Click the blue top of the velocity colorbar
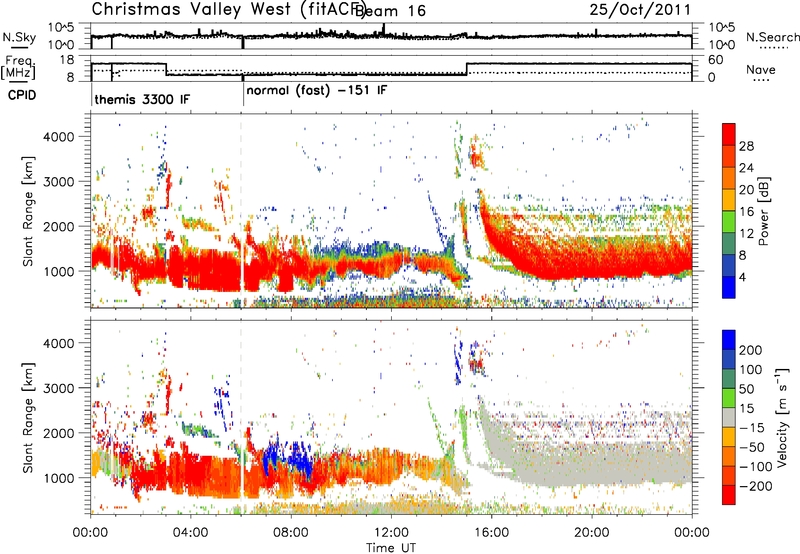 (729, 340)
